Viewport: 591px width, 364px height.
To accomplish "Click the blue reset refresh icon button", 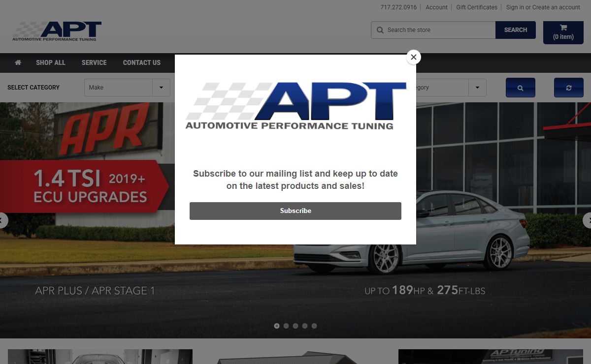I will [569, 88].
